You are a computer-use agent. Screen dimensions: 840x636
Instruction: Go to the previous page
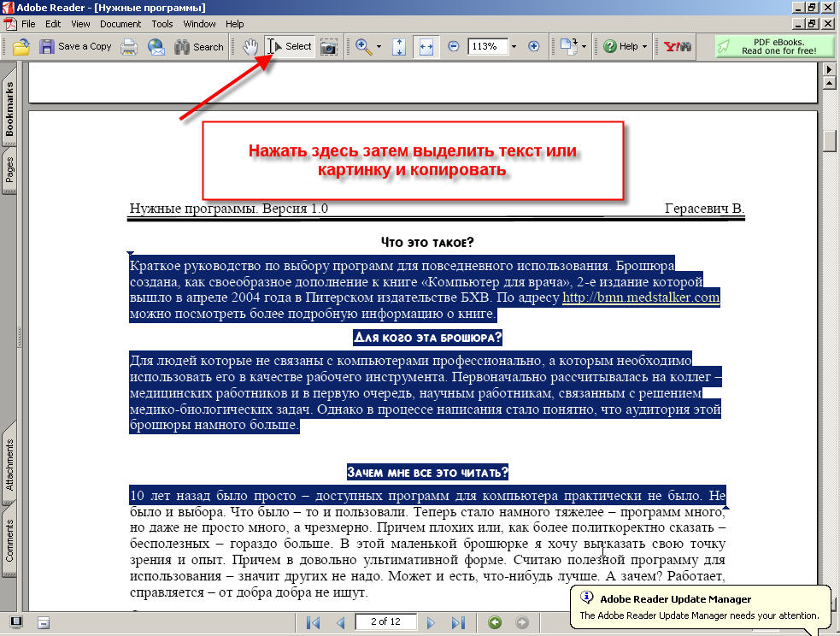pos(340,622)
